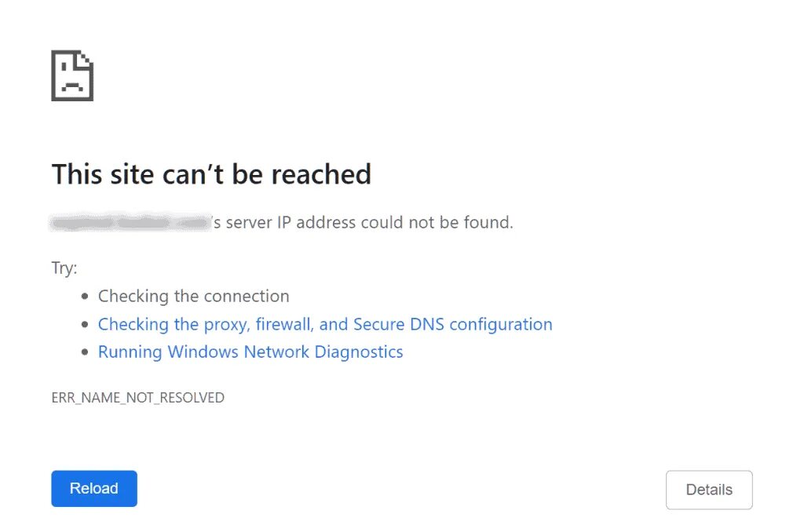804x532 pixels.
Task: Click the word "Diagnostics" in the troubleshooting link
Action: 359,352
